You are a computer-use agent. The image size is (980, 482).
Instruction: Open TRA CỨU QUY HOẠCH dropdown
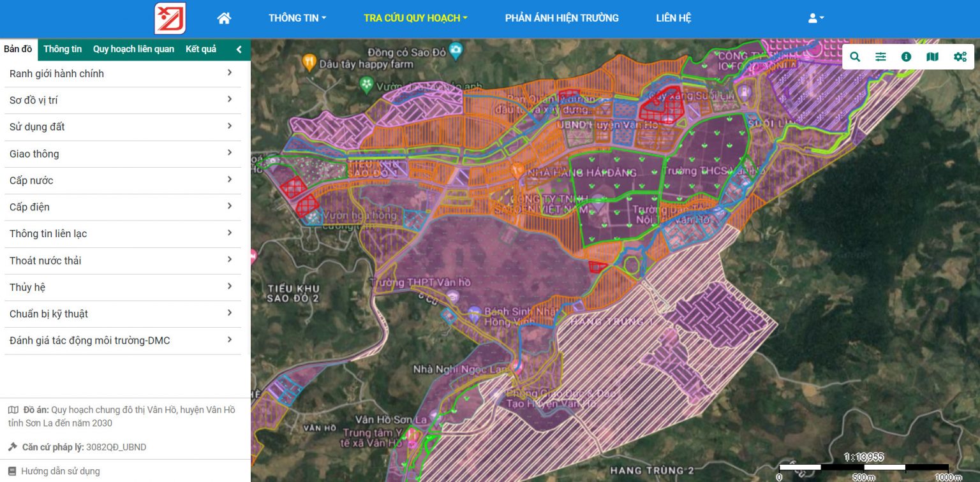[x=415, y=18]
